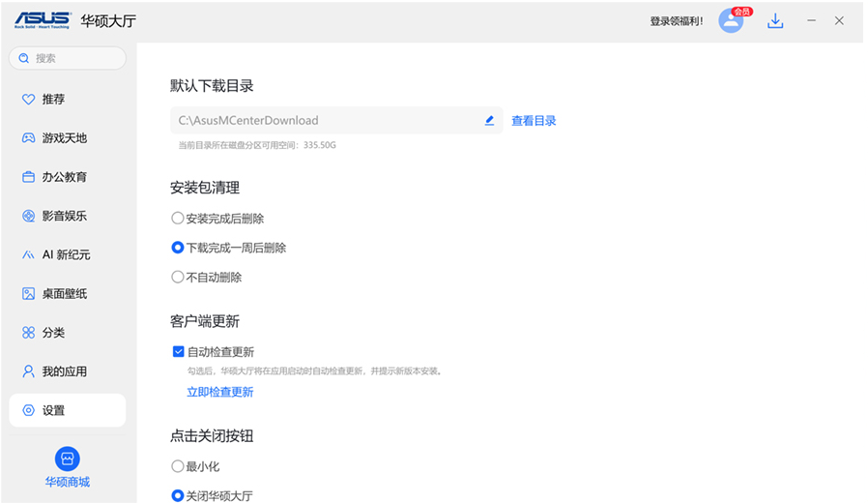This screenshot has width=868, height=503.
Task: Select 下载完成一周后删除 radio option
Action: tap(177, 248)
